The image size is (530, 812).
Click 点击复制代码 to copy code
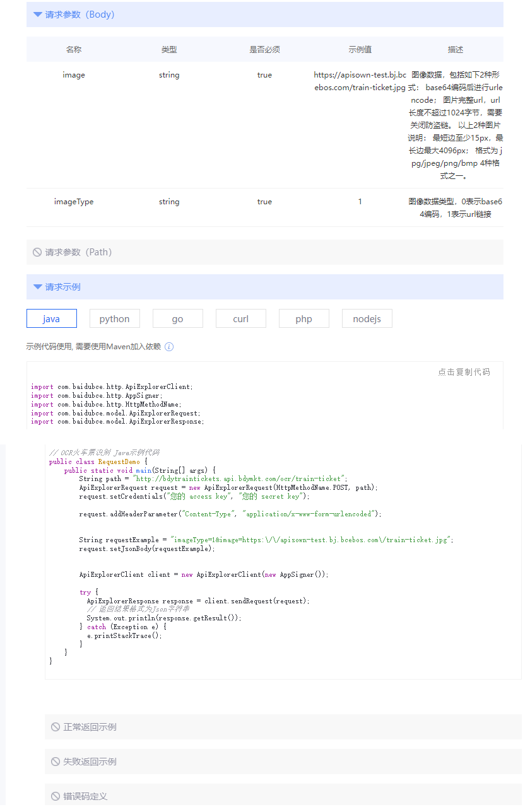click(464, 372)
